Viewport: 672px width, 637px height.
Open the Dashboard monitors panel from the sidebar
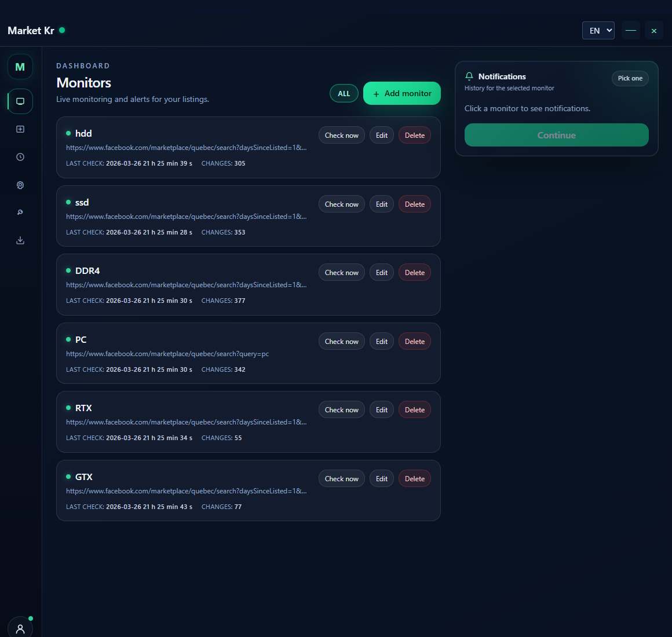tap(20, 101)
